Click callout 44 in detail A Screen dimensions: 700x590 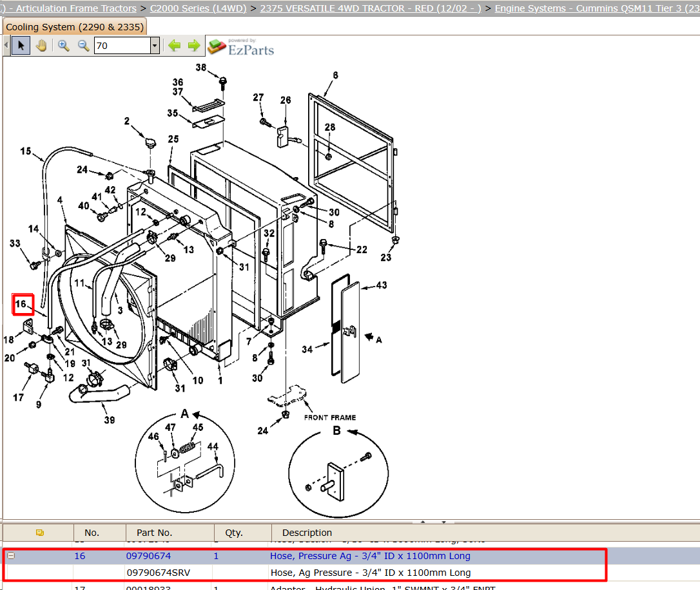point(213,446)
